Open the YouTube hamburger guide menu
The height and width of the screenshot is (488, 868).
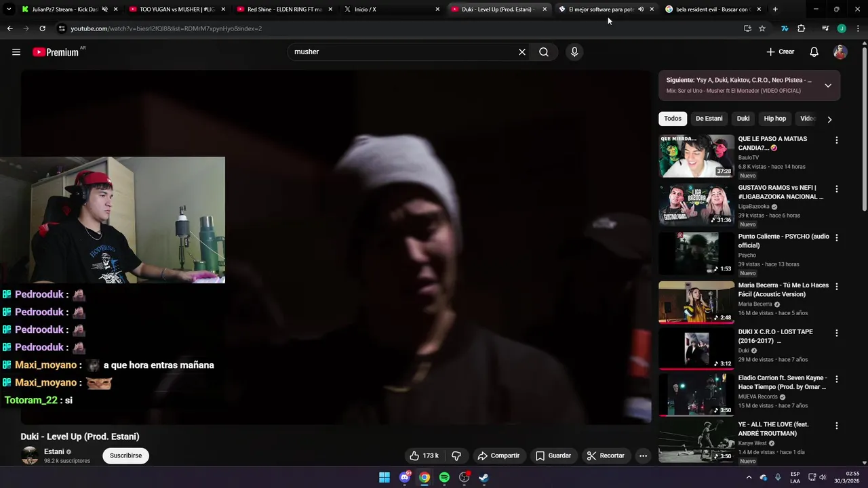[x=16, y=52]
